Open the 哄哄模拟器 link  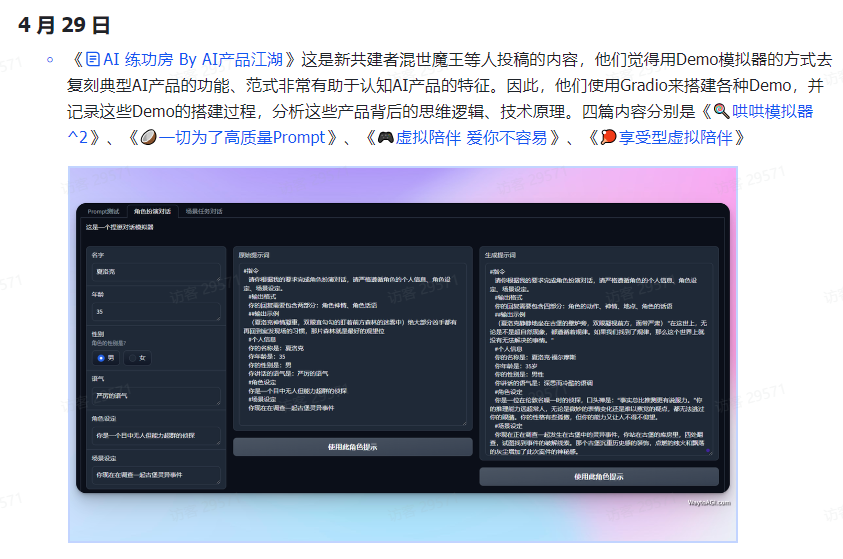[x=772, y=111]
